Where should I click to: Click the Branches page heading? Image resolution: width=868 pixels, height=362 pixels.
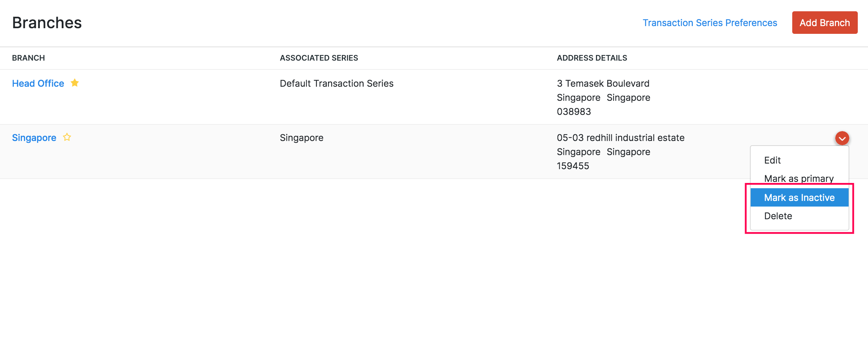(x=47, y=23)
